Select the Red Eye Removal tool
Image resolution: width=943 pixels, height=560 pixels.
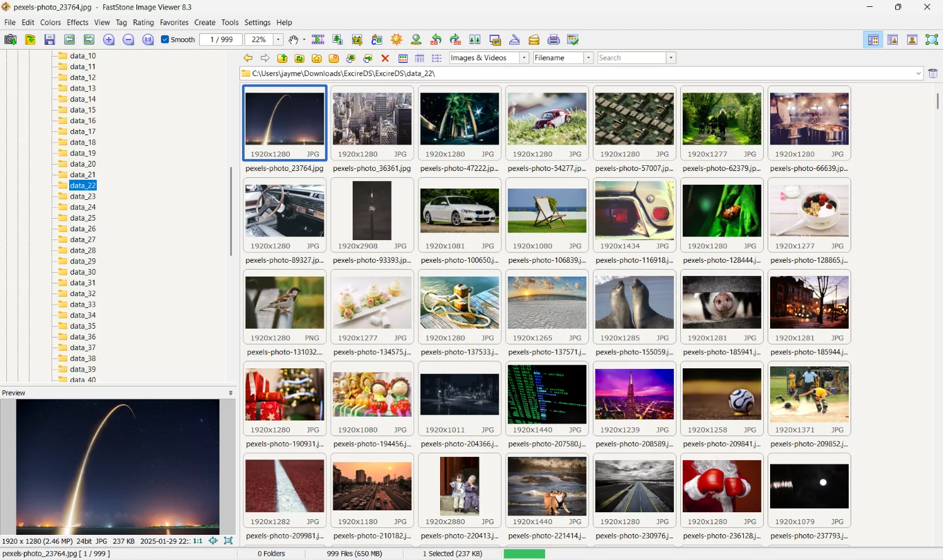pyautogui.click(x=416, y=39)
